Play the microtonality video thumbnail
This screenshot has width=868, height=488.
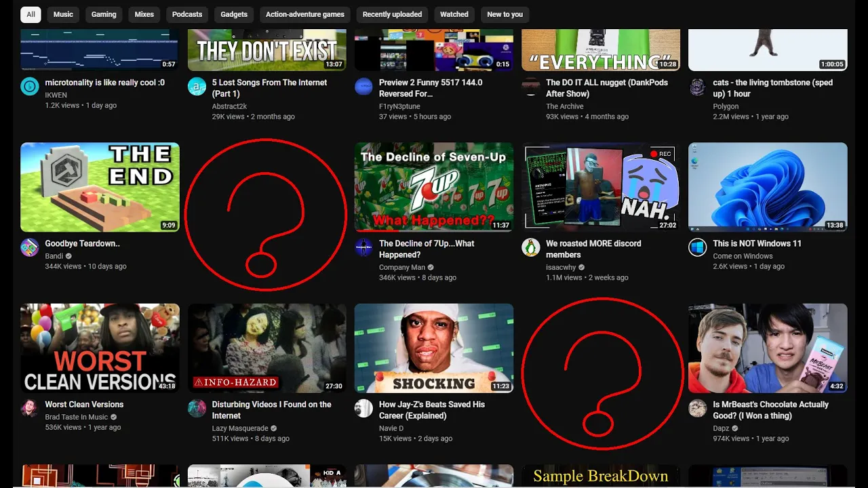tap(100, 50)
